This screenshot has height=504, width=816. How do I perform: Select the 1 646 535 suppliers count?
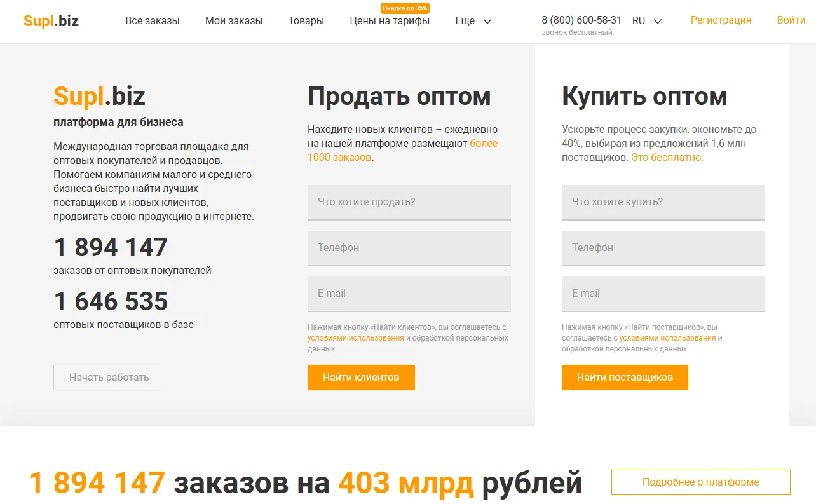tap(111, 301)
